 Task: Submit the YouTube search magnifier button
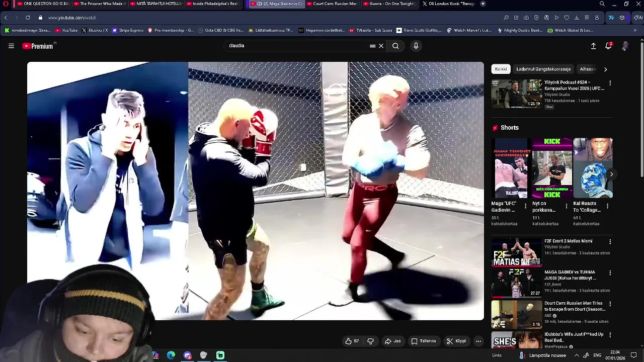(395, 46)
